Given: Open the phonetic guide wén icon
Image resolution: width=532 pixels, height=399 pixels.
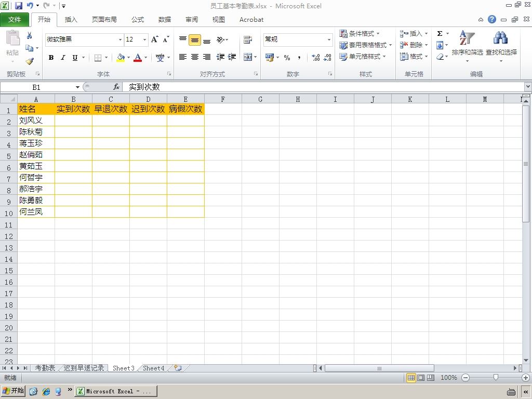Looking at the screenshot, I should (x=160, y=58).
